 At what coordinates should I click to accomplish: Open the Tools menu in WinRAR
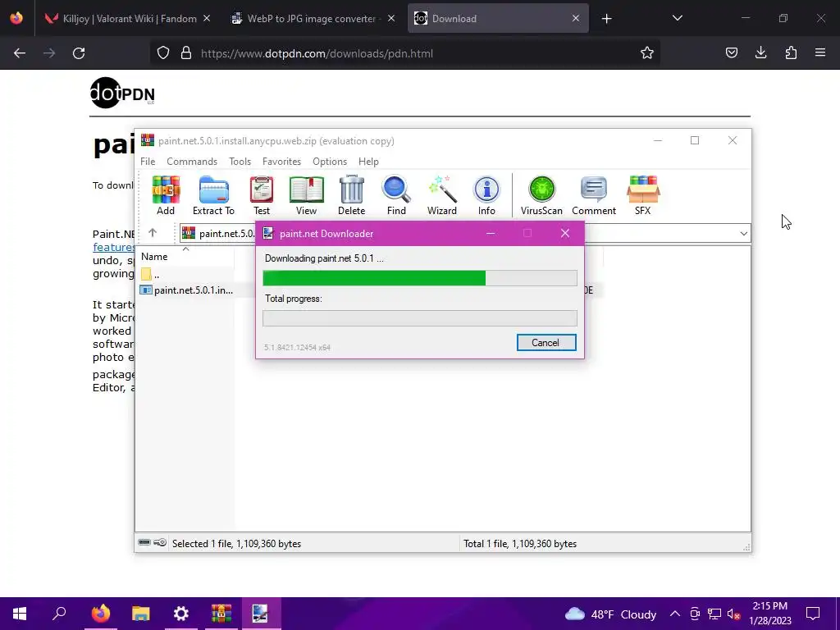coord(240,162)
